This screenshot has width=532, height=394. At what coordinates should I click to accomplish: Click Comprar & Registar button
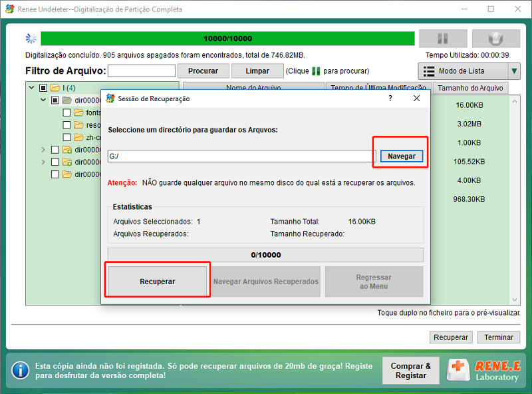pos(410,371)
